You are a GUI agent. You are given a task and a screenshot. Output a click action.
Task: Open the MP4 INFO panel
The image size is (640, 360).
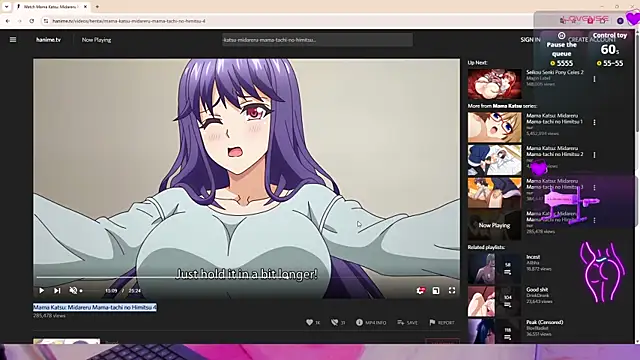[x=371, y=322]
